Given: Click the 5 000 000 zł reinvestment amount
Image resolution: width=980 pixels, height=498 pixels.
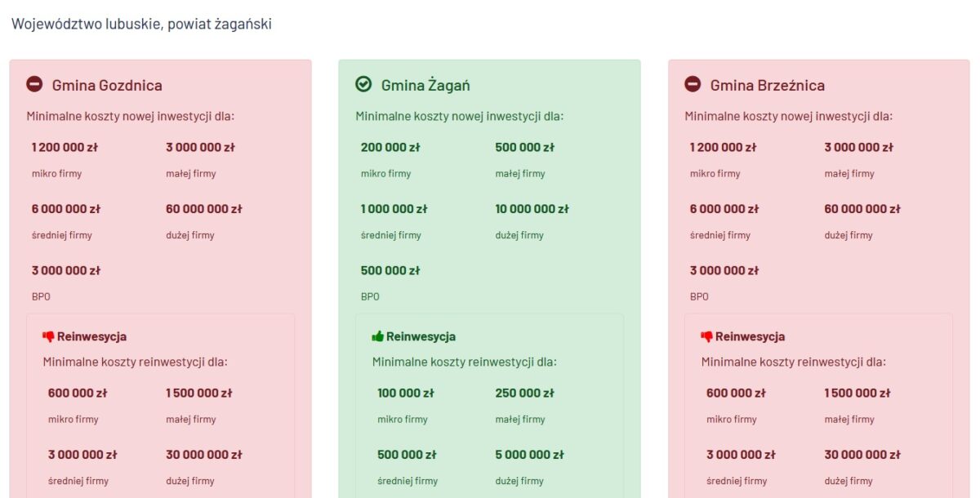Looking at the screenshot, I should point(529,455).
